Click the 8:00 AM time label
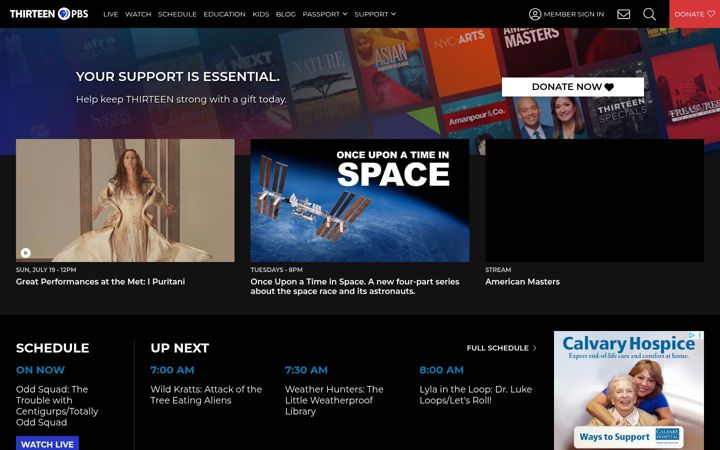The width and height of the screenshot is (720, 450). coord(441,370)
